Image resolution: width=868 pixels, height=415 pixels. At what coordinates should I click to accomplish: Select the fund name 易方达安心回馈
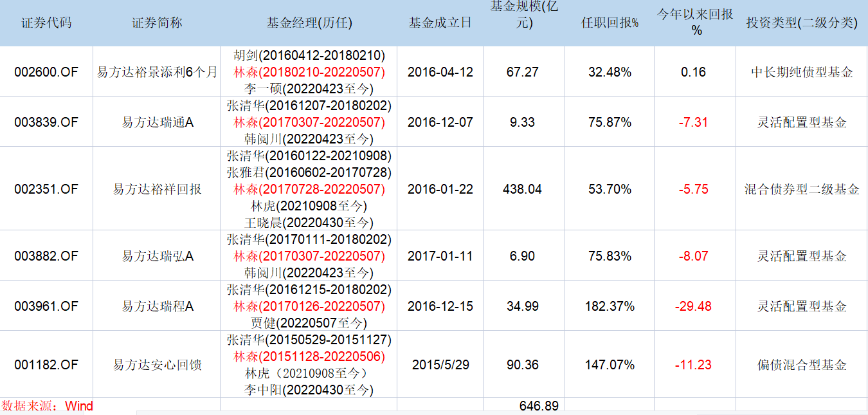tap(157, 365)
